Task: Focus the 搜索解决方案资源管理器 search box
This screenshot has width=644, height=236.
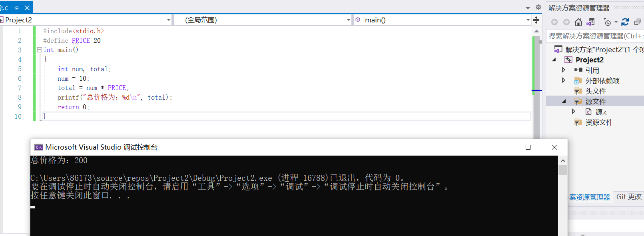Action: coord(595,36)
